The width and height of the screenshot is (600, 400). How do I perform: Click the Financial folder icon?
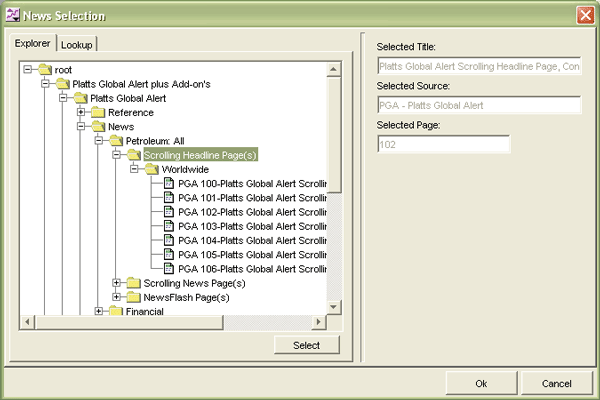click(x=116, y=312)
